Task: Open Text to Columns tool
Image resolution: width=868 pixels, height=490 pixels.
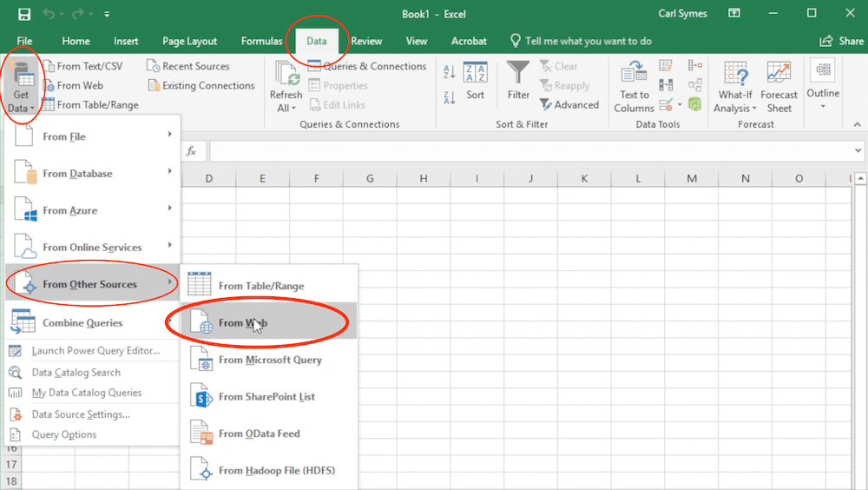Action: pyautogui.click(x=634, y=87)
